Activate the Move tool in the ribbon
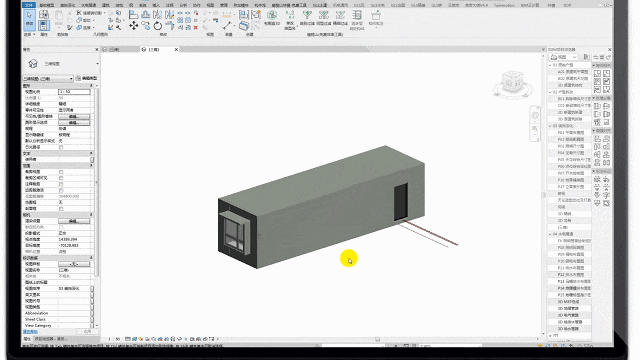This screenshot has width=640, height=360. coord(133,26)
